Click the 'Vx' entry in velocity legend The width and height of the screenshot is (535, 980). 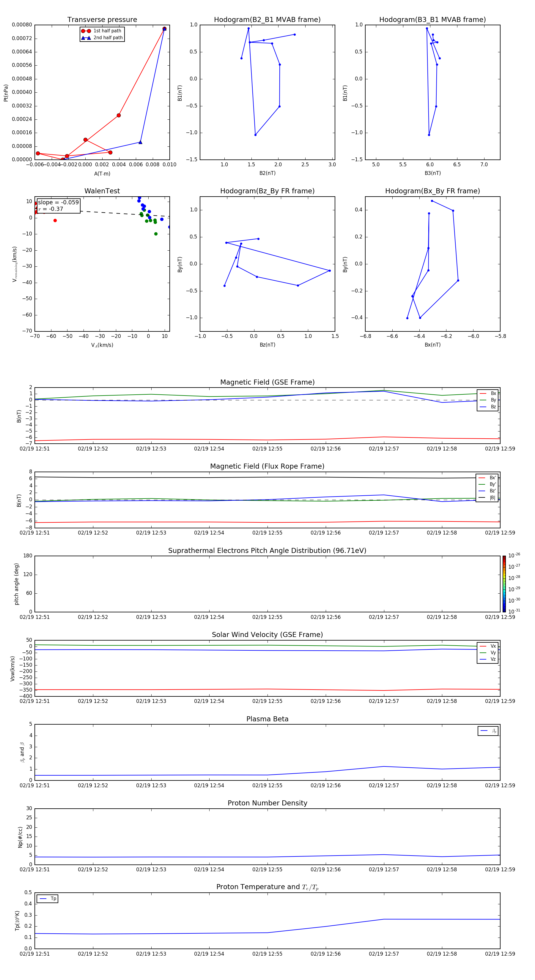[x=488, y=646]
